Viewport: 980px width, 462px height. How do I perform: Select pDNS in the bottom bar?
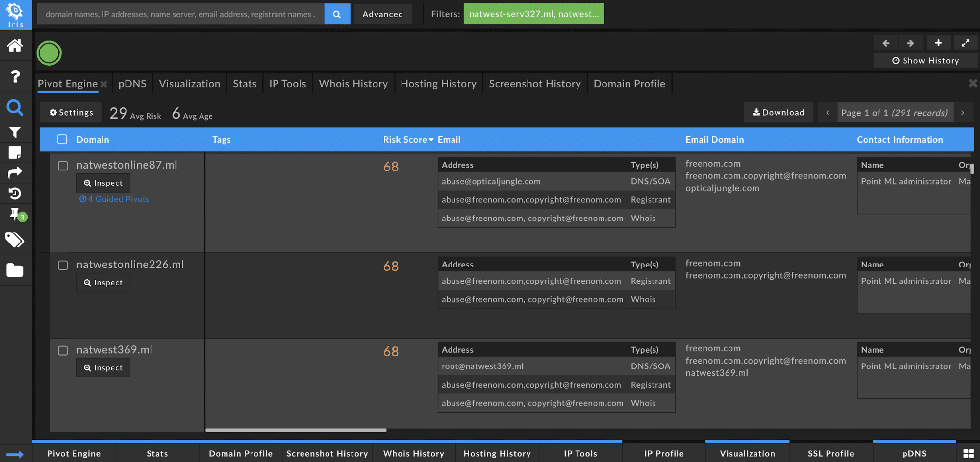pyautogui.click(x=914, y=454)
